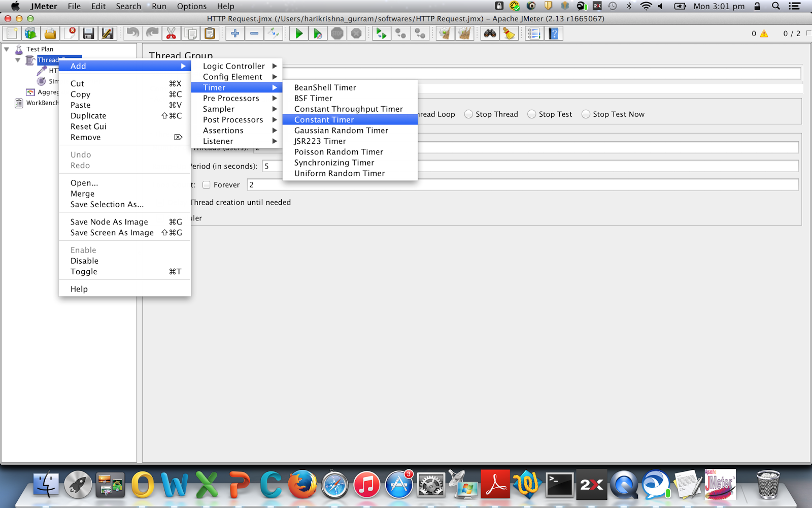
Task: Open the Search toolbar icon (binoculars)
Action: point(490,33)
